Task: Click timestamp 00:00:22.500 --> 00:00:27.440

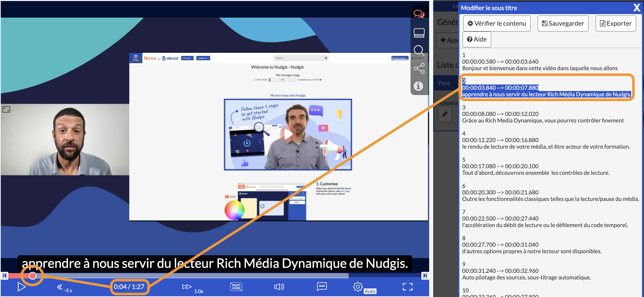Action: coord(500,219)
